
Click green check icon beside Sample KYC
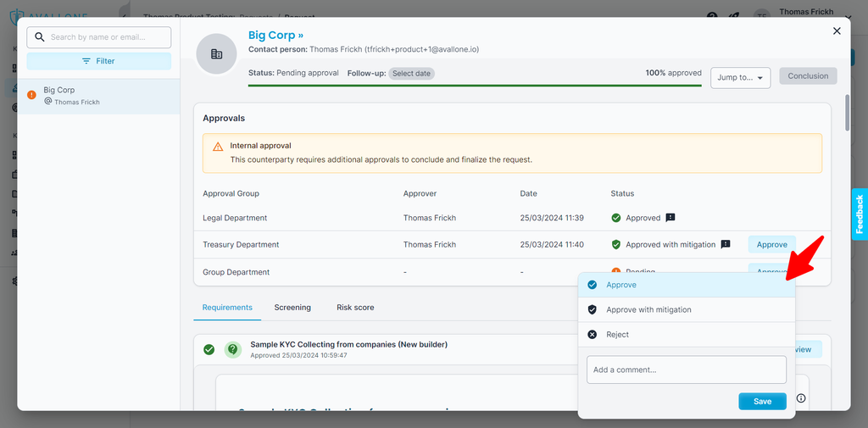[x=209, y=349]
